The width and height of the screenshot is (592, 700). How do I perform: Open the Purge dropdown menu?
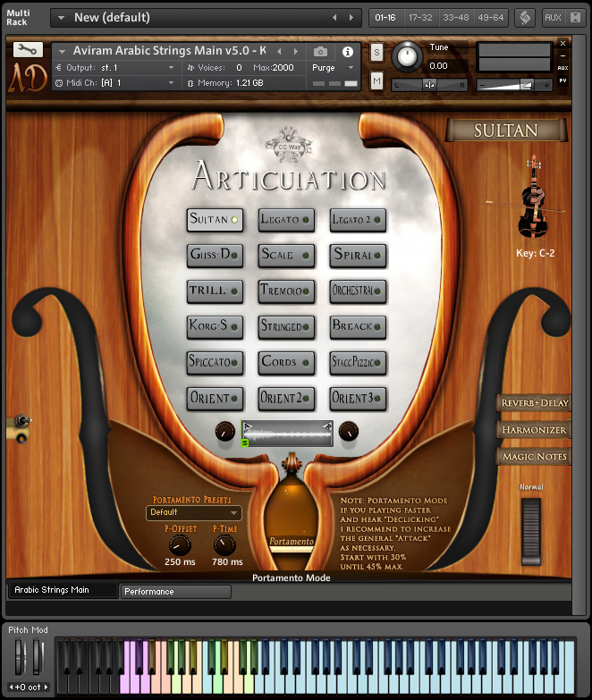click(333, 68)
